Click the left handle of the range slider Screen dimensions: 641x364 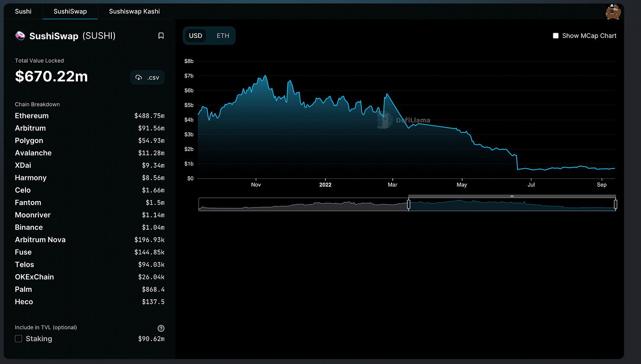(x=409, y=204)
